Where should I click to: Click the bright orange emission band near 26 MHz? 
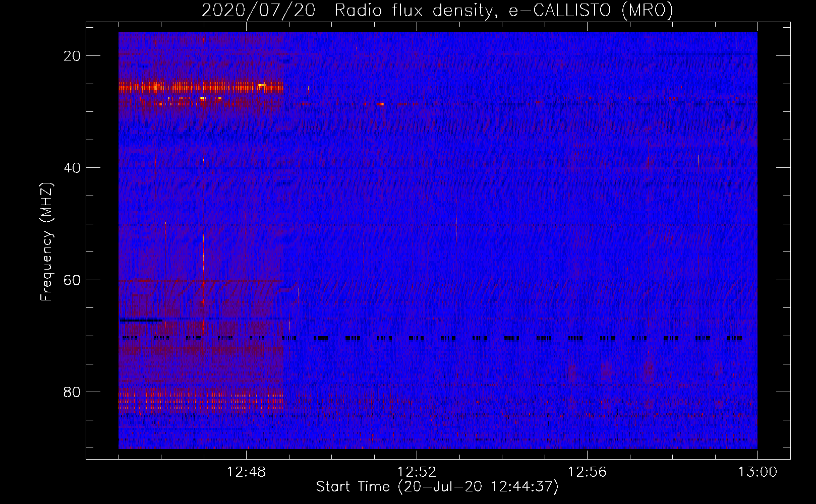201,88
